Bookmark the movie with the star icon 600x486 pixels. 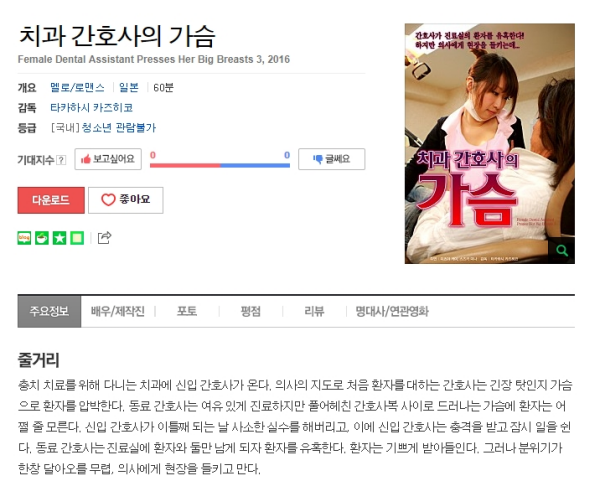click(59, 238)
